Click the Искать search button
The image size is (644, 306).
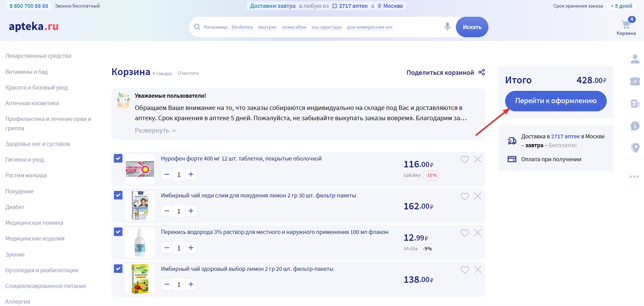(x=472, y=27)
